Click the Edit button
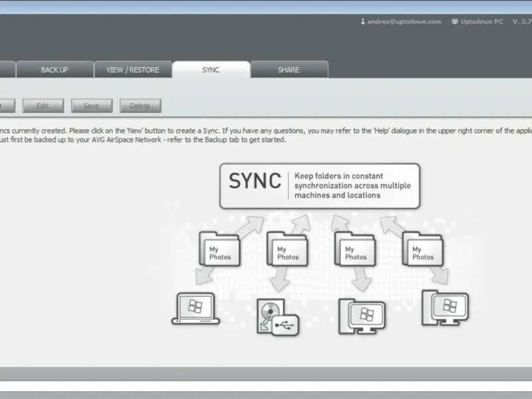The height and width of the screenshot is (399, 532). [43, 106]
